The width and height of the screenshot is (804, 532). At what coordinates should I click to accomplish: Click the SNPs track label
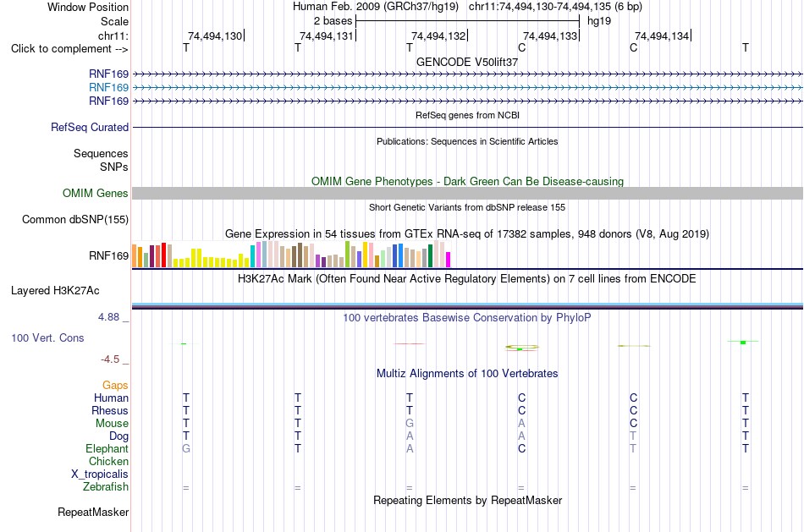tap(114, 167)
